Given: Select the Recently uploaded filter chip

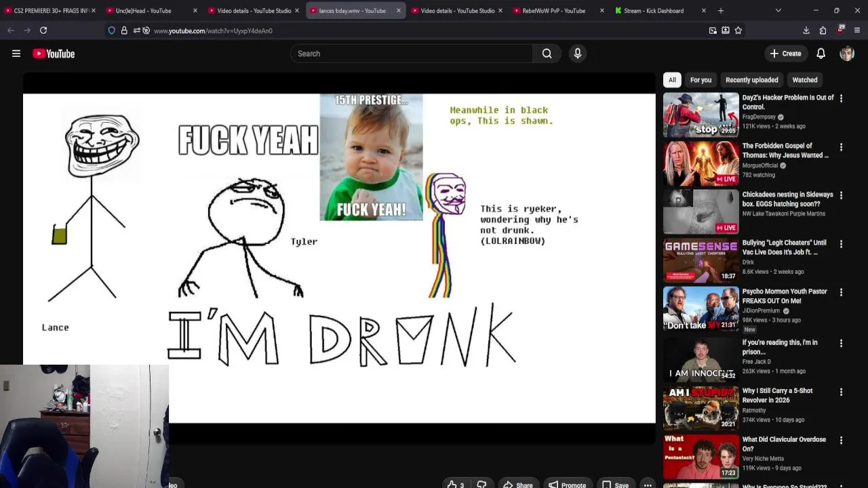Looking at the screenshot, I should 751,80.
